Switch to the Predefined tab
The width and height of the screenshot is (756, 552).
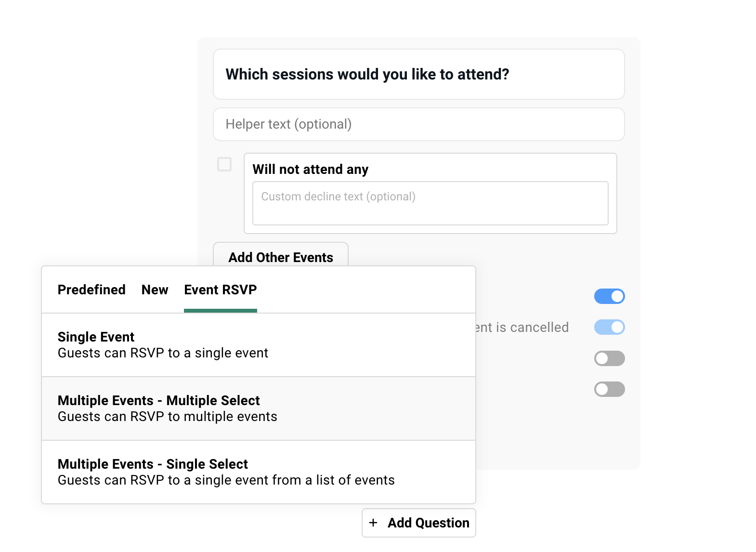click(x=91, y=289)
